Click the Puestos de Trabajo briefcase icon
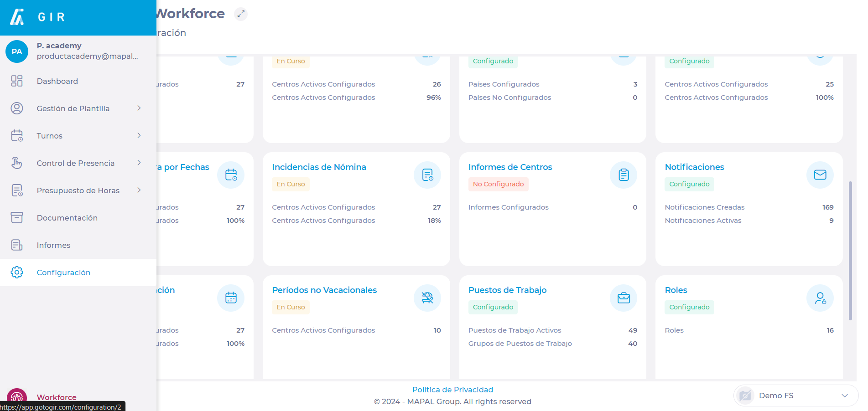868x411 pixels. 623,298
